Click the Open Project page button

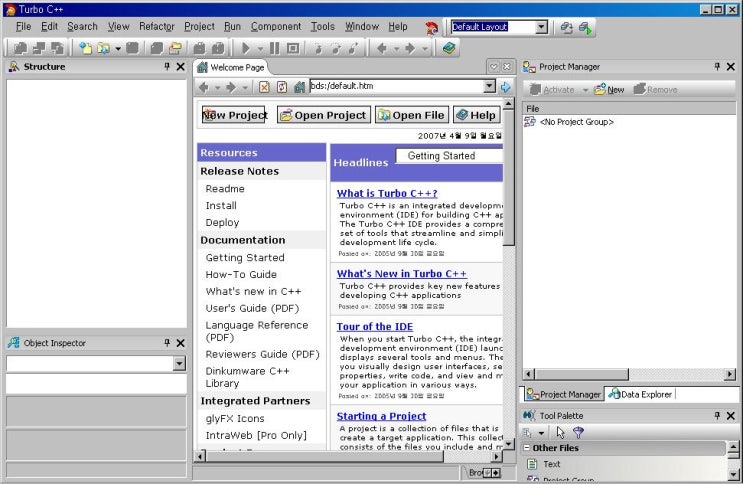tap(324, 115)
